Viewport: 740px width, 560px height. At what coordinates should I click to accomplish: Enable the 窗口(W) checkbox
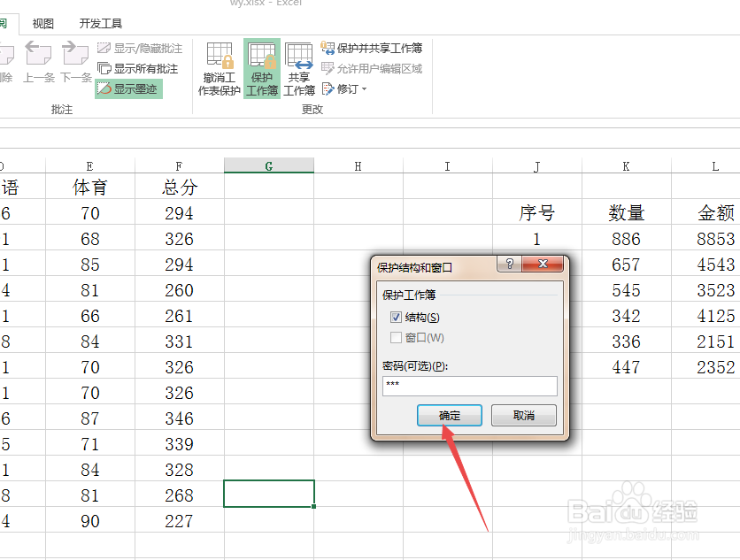tap(396, 337)
